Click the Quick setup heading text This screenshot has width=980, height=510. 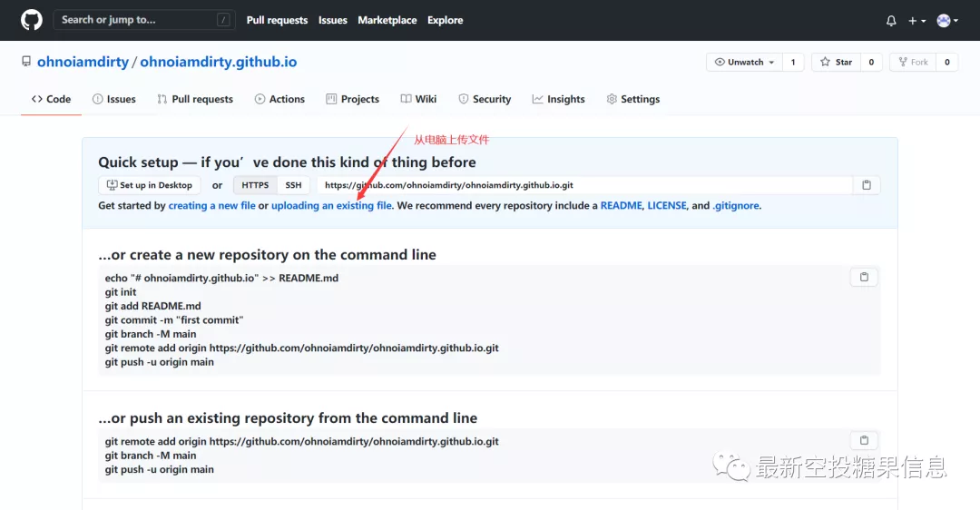(287, 162)
